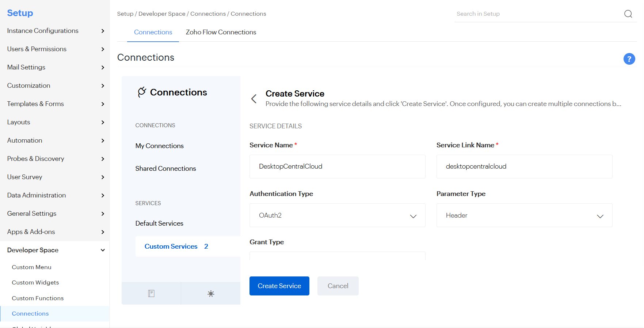Open Custom Functions under Developer Space

[38, 298]
